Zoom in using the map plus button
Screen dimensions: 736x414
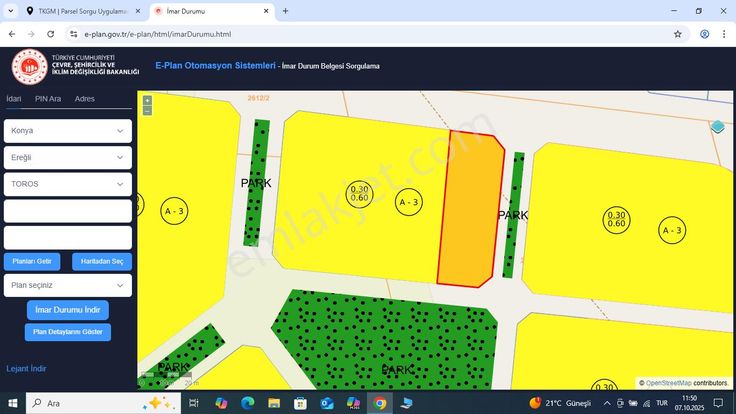(147, 100)
